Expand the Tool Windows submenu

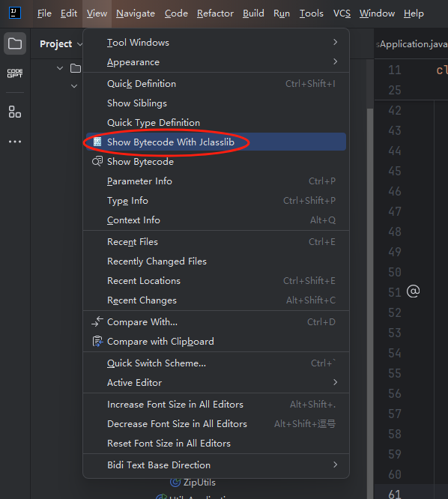click(216, 42)
